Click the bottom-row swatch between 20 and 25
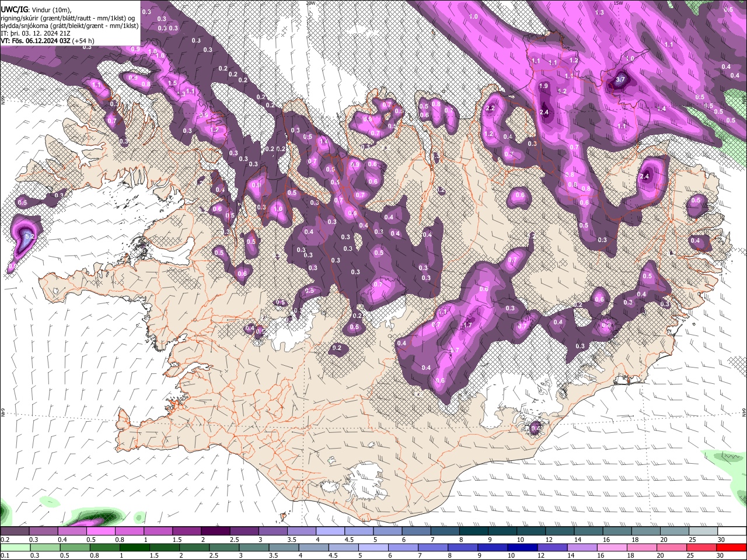The image size is (747, 560). [673, 548]
